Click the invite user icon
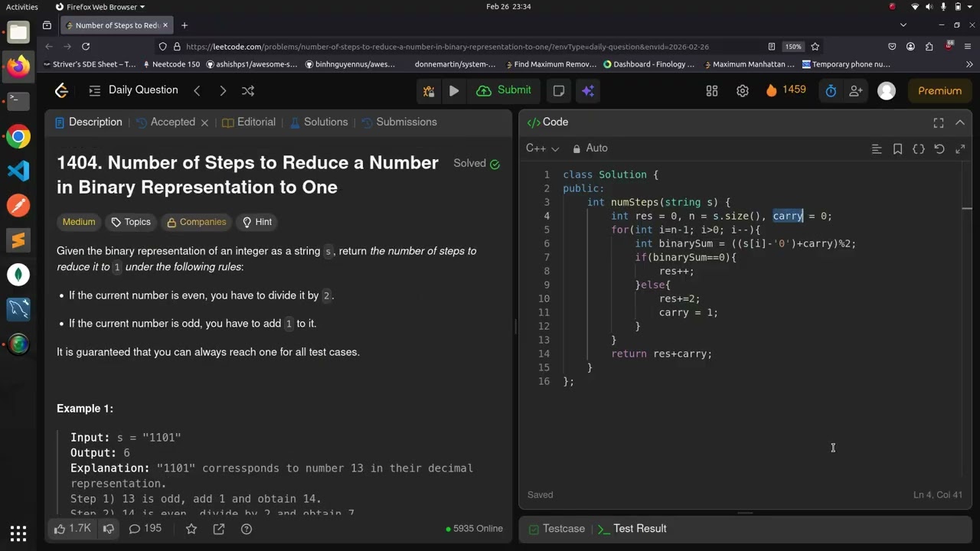Image resolution: width=980 pixels, height=551 pixels. click(856, 90)
